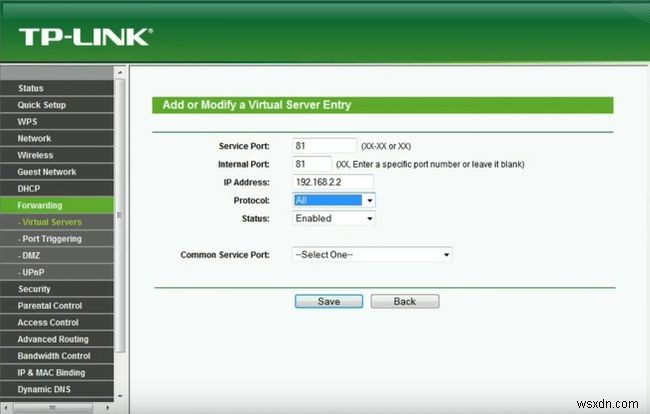Open the Port Triggering submenu
The image size is (650, 414).
(x=57, y=239)
